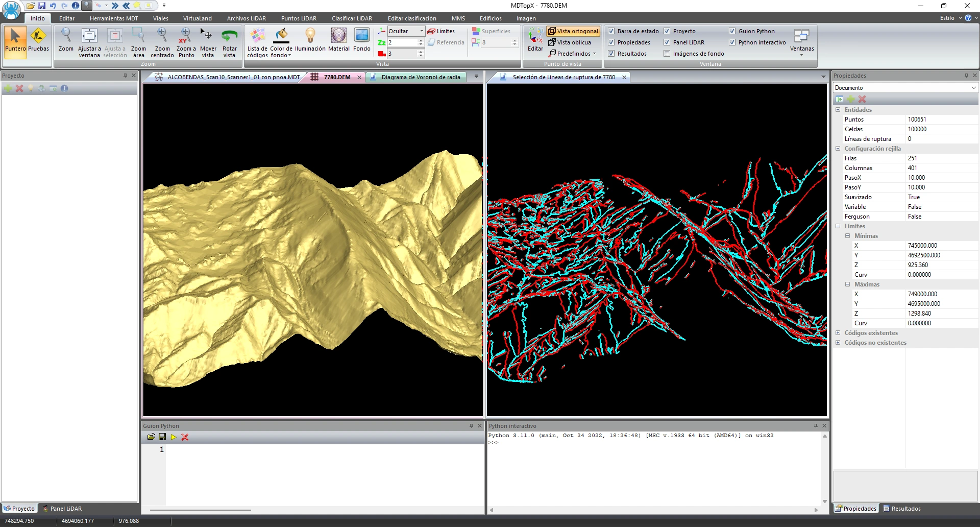
Task: Open Iluminación light bulb settings
Action: pyautogui.click(x=310, y=41)
